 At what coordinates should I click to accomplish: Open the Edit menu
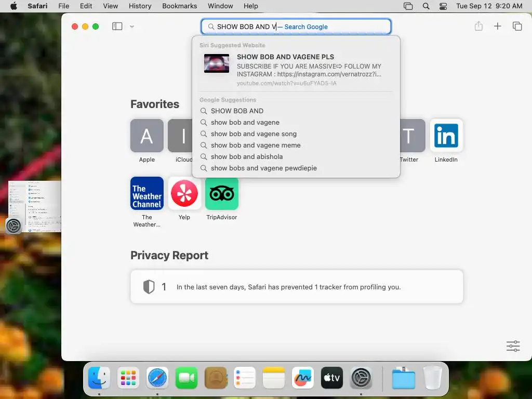click(86, 6)
